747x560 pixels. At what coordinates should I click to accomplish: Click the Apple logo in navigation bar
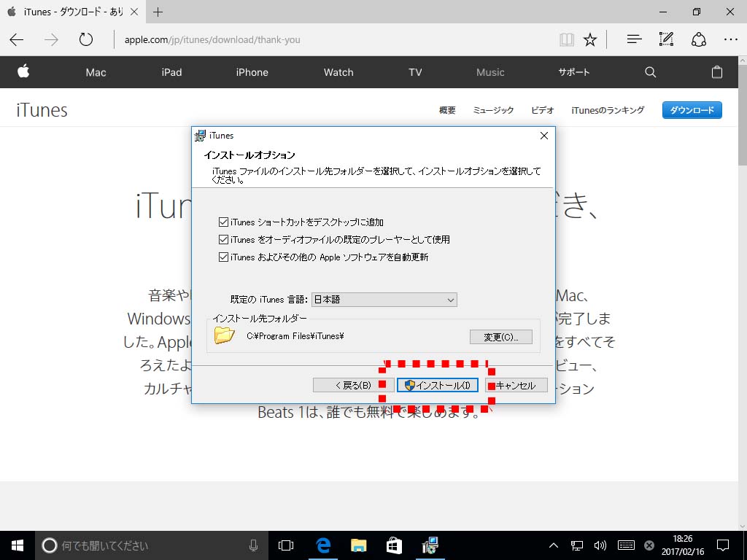[23, 71]
